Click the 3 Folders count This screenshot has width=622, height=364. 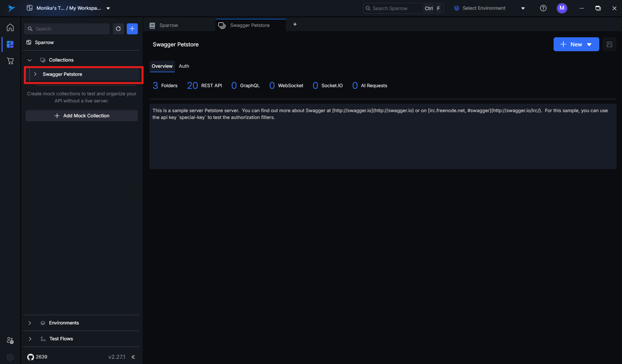(165, 86)
